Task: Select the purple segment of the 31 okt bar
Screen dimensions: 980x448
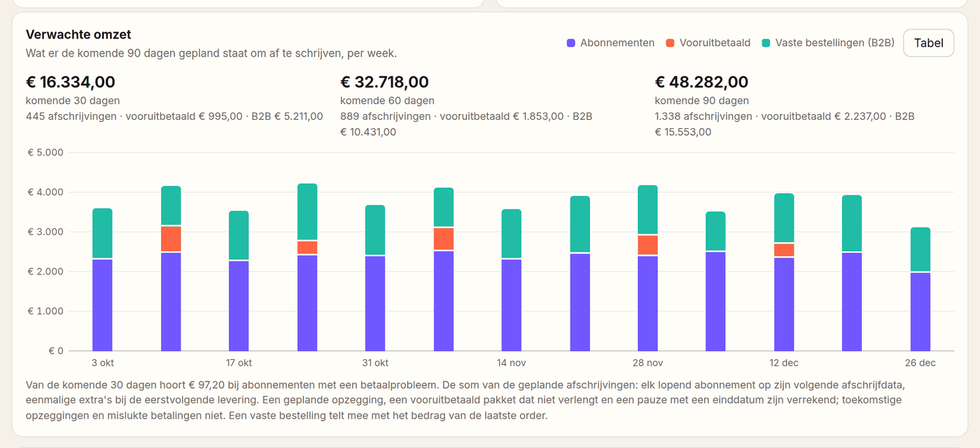Action: pos(375,304)
